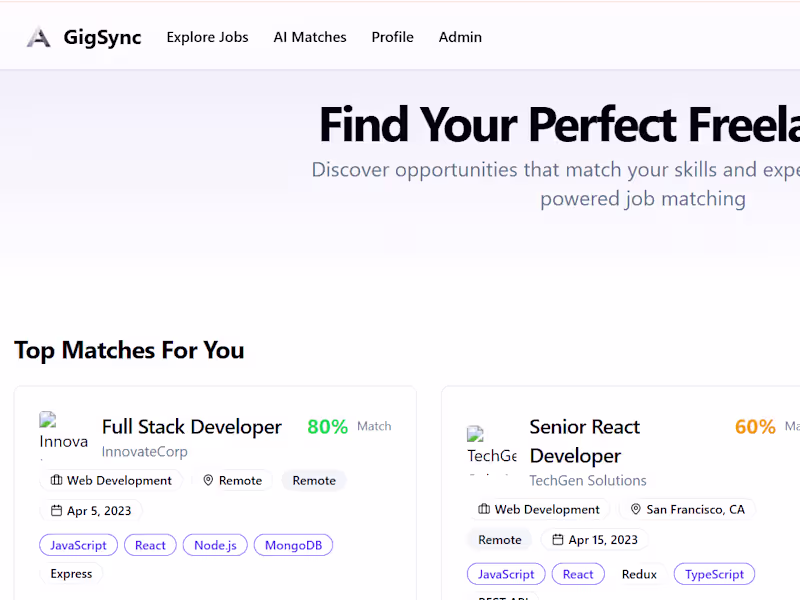Image resolution: width=800 pixels, height=600 pixels.
Task: Navigate to the Admin section
Action: click(x=460, y=37)
